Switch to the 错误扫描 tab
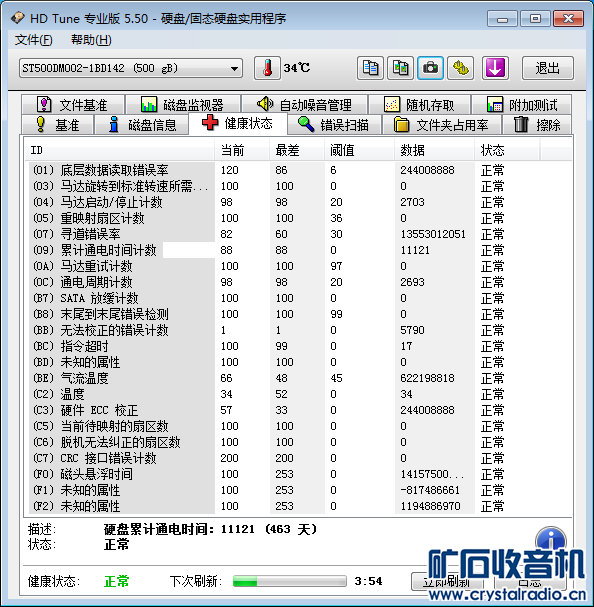This screenshot has height=607, width=594. (x=334, y=125)
